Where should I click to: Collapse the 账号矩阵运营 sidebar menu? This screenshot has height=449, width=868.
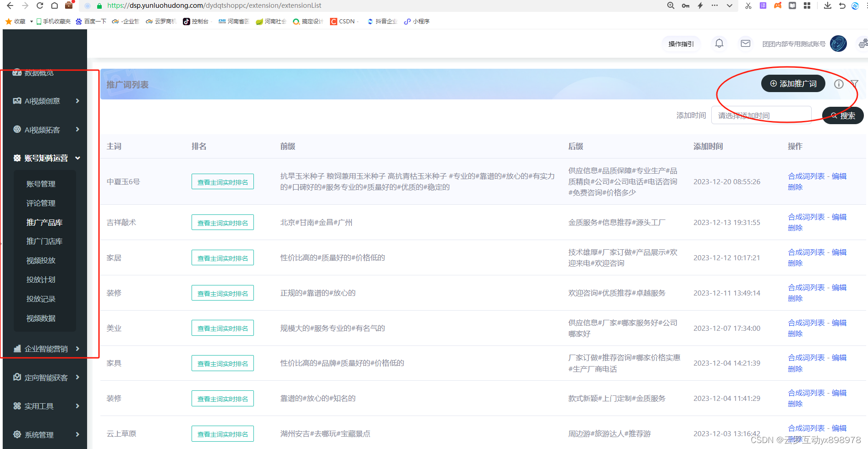point(46,158)
